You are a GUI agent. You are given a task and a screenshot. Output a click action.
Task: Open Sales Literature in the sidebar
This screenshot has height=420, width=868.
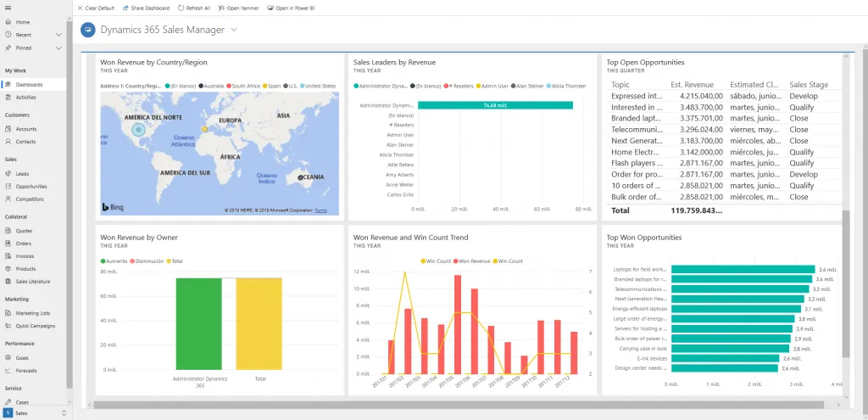pos(34,282)
